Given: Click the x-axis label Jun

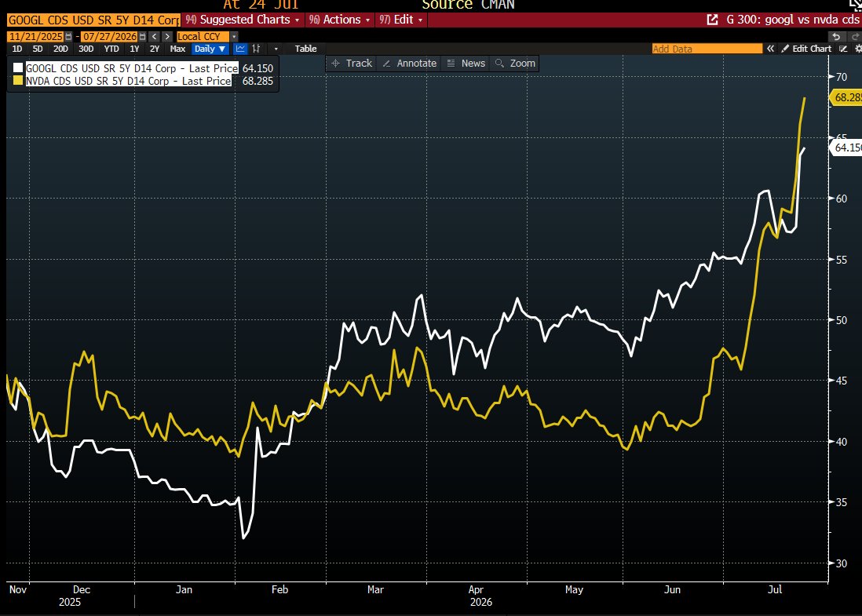Looking at the screenshot, I should [672, 589].
